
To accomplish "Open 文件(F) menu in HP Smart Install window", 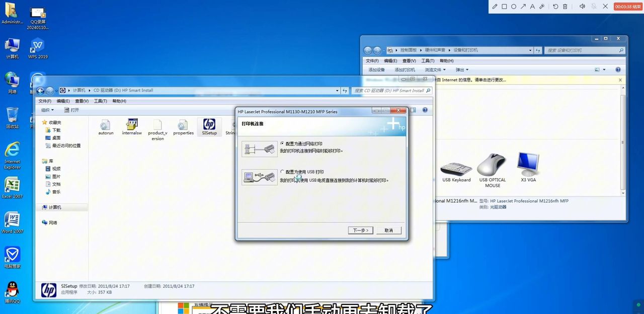I will click(45, 101).
